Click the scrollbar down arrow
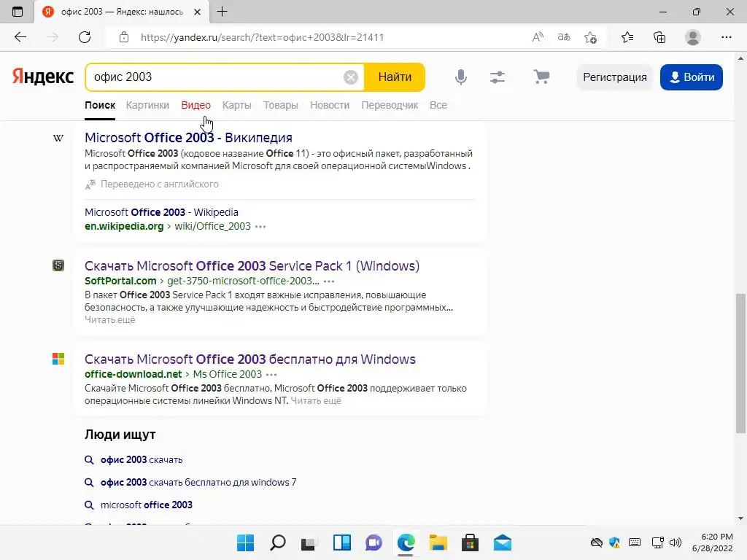Viewport: 747px width, 560px height. [x=740, y=518]
